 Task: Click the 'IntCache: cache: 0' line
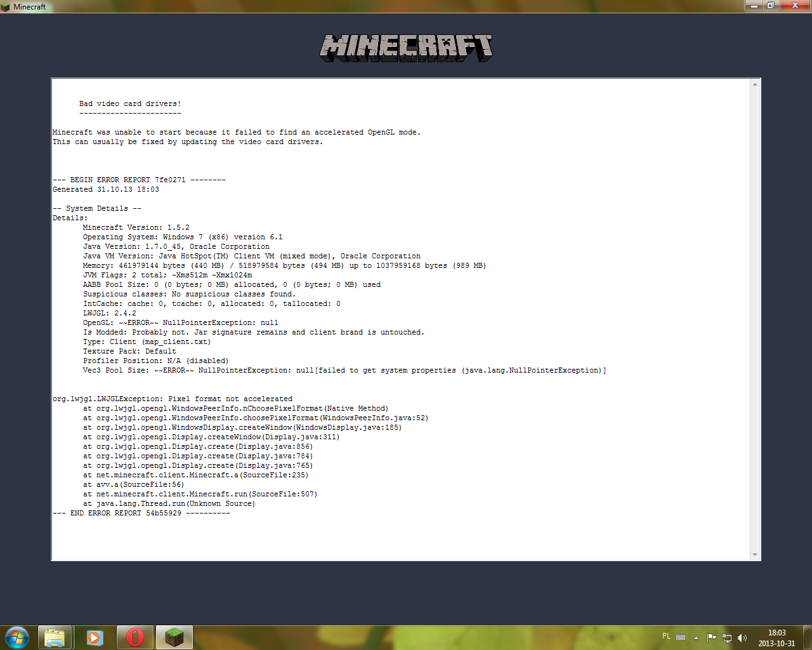[x=212, y=303]
